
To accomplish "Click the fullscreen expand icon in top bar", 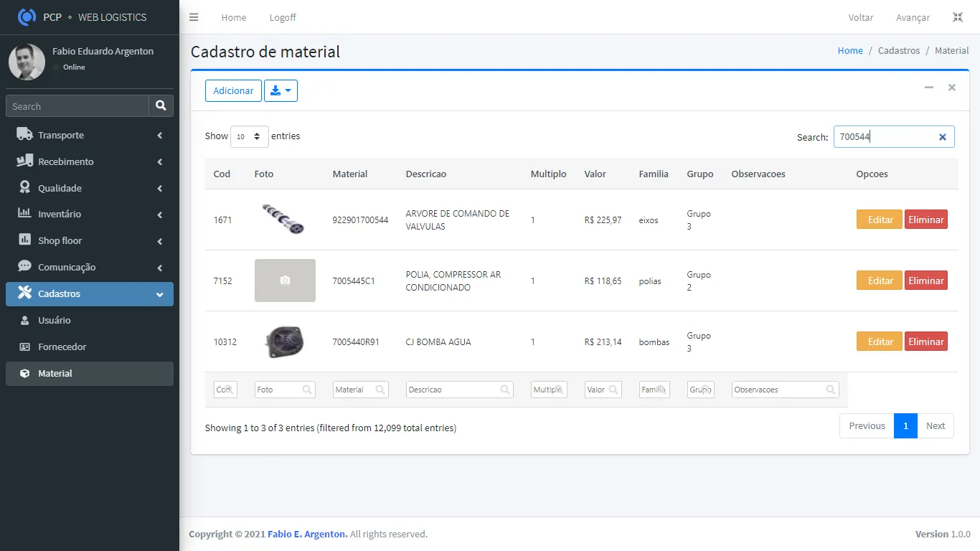I will tap(957, 17).
